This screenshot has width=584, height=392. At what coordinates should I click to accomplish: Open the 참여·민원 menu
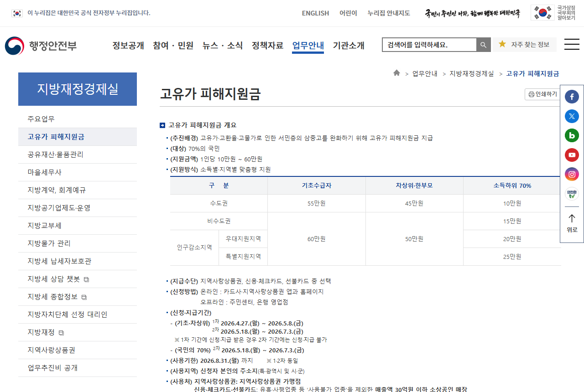173,46
